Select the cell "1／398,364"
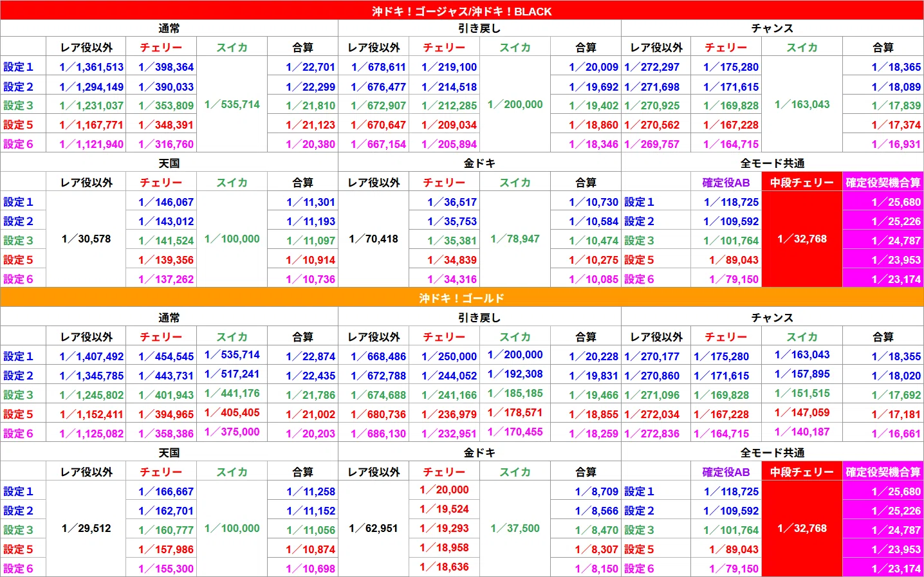 point(161,66)
